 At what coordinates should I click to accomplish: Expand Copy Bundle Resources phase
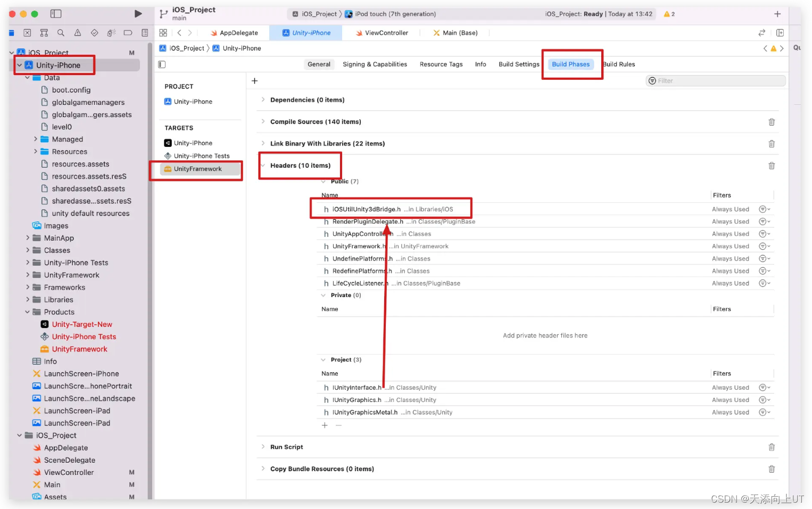(263, 469)
